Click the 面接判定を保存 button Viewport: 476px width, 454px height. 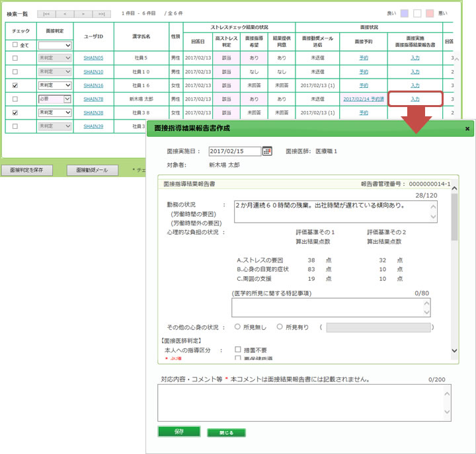coord(27,170)
